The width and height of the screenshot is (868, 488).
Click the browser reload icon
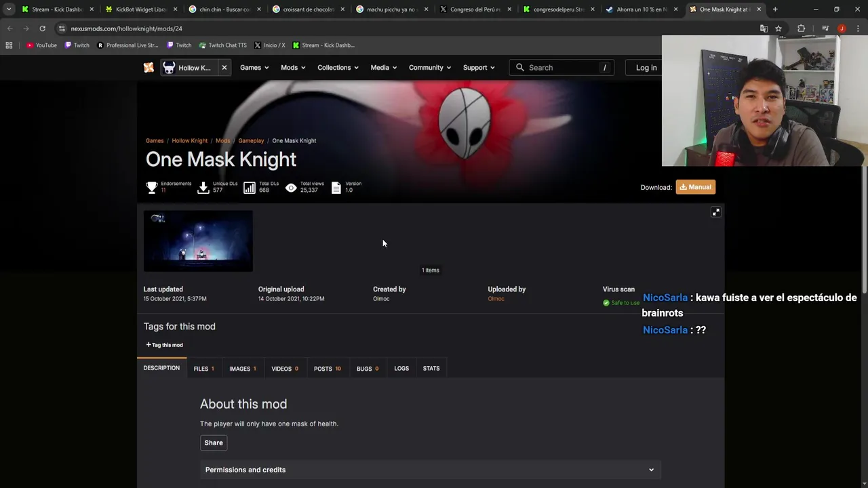pyautogui.click(x=42, y=28)
